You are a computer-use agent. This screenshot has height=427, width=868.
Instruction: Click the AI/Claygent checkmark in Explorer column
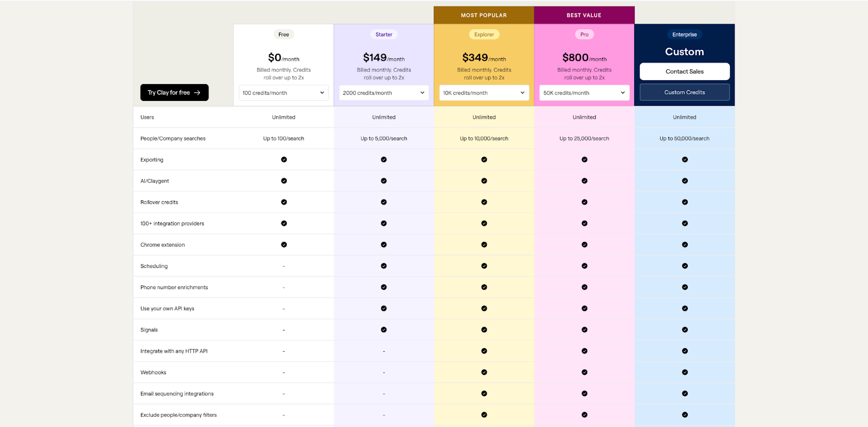pyautogui.click(x=484, y=181)
